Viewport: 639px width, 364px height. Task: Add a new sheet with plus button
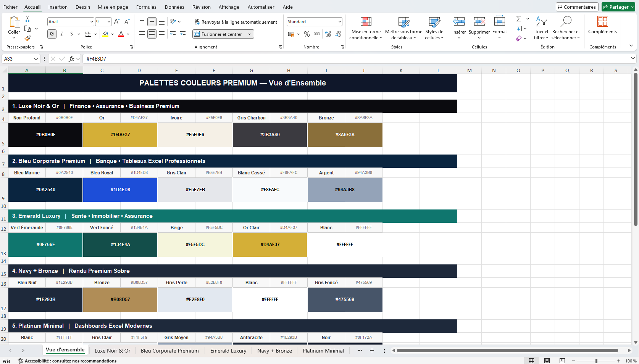[x=372, y=350]
